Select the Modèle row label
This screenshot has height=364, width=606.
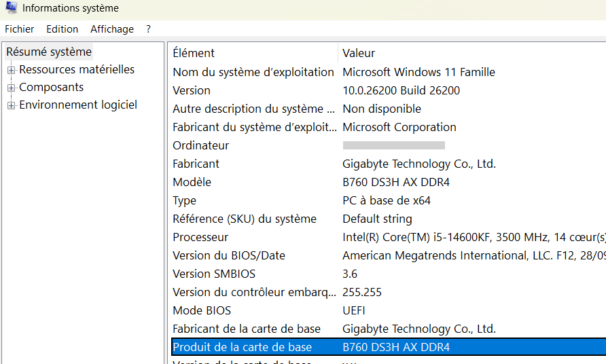click(192, 182)
